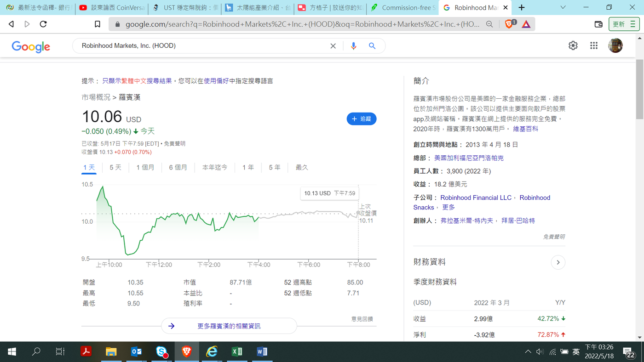Select the 5 年 chart range
The width and height of the screenshot is (644, 362).
[x=275, y=168]
